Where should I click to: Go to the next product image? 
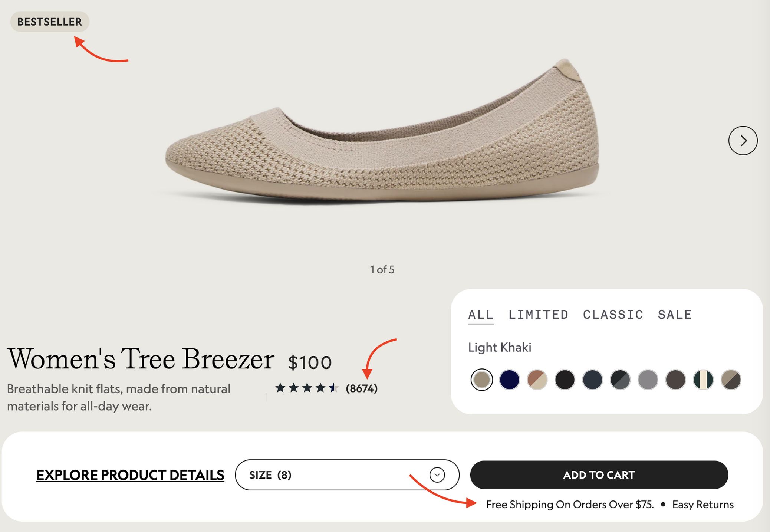743,141
